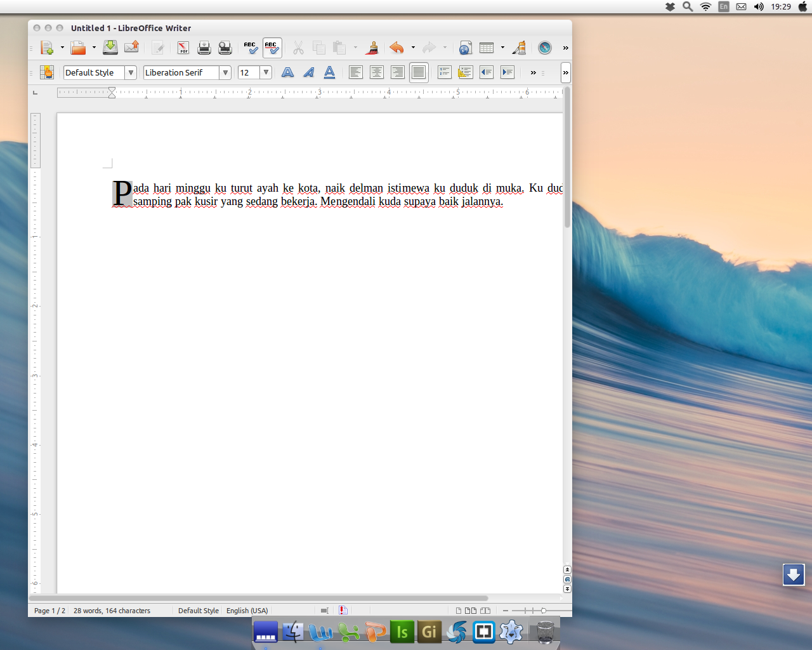This screenshot has width=812, height=650.
Task: Apply justified paragraph alignment
Action: [x=419, y=72]
